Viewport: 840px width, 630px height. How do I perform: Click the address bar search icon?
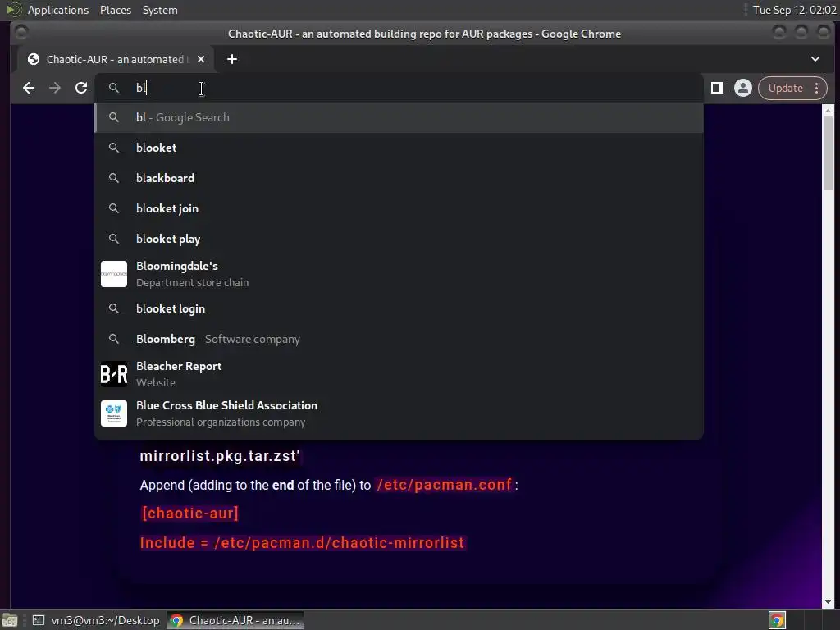click(x=113, y=87)
